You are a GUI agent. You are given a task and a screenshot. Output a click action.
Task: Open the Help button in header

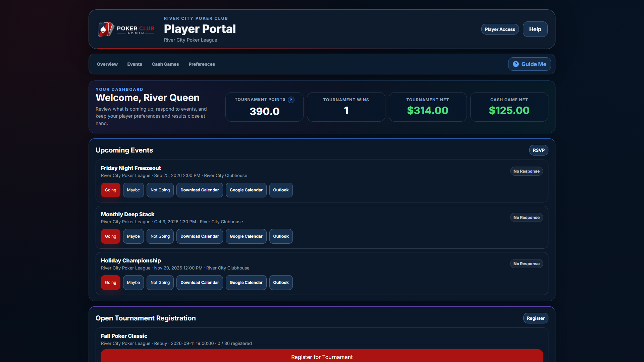pos(535,29)
